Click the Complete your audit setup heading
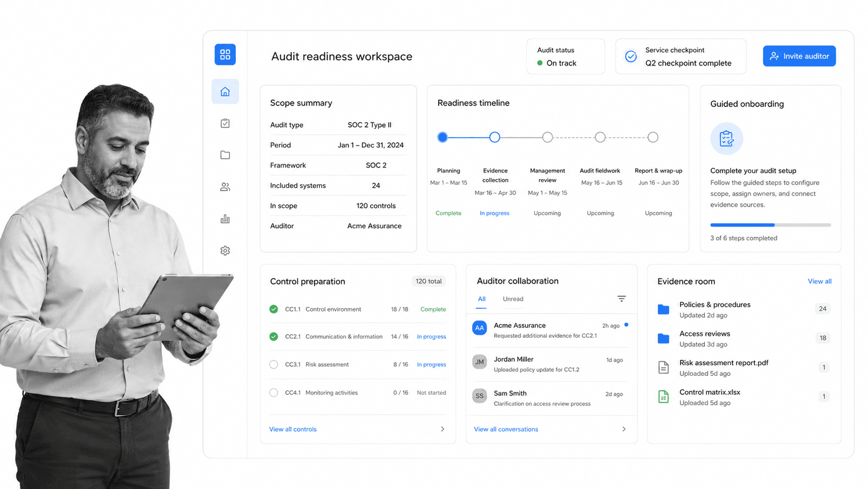Viewport: 868px width, 489px height. 753,170
